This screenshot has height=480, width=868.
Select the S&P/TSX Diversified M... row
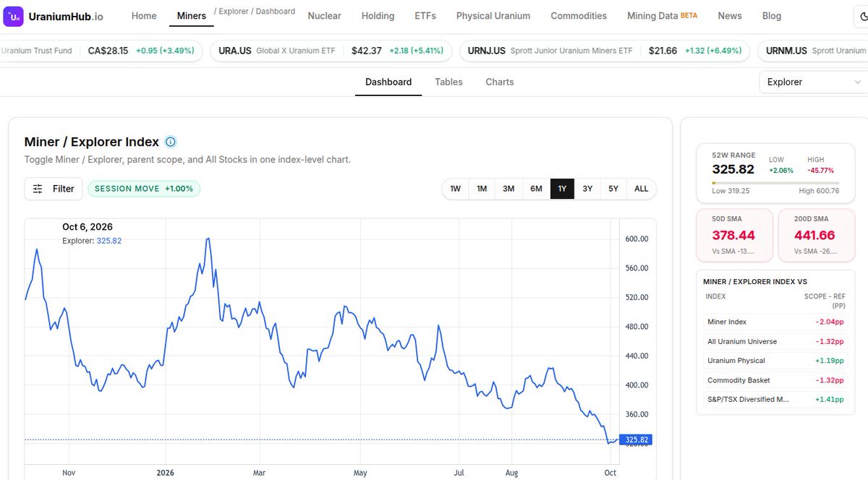tap(775, 399)
